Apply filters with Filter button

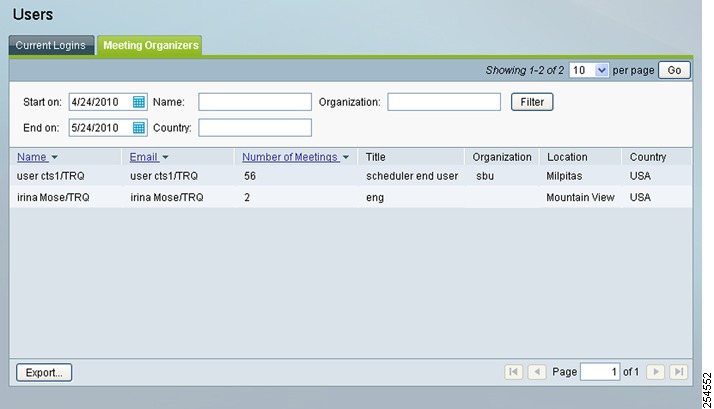(x=532, y=102)
